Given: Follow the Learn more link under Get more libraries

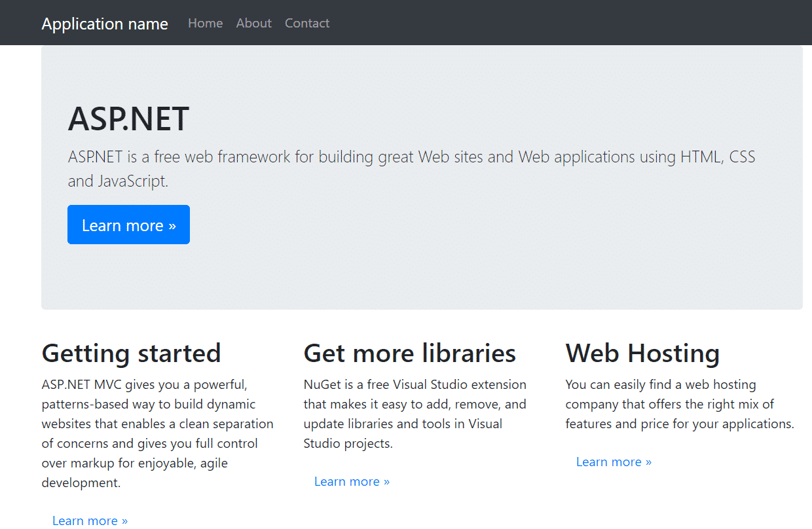Looking at the screenshot, I should click(352, 481).
